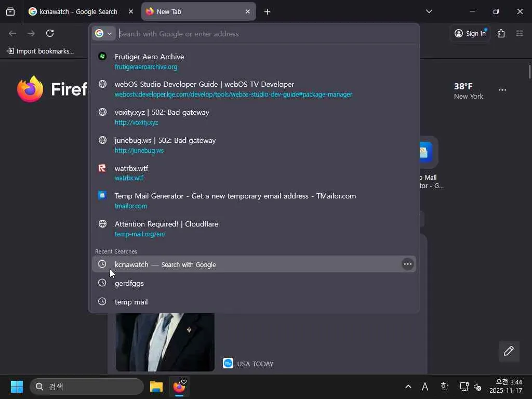Click the clock icon beside kcnawatch

[102, 264]
